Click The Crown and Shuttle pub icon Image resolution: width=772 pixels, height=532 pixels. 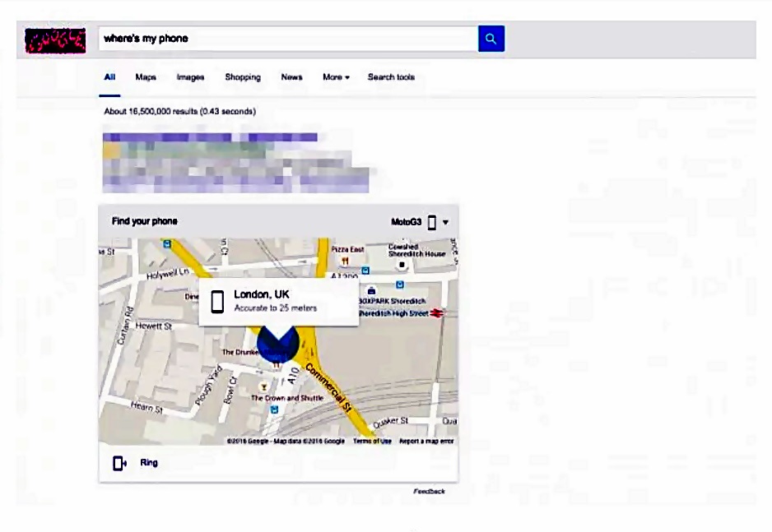click(264, 387)
